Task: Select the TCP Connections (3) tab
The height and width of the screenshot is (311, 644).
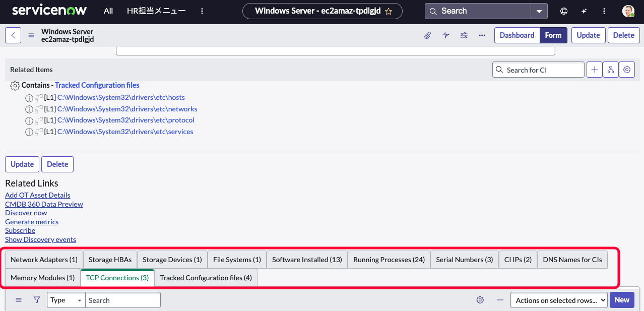Action: point(117,278)
